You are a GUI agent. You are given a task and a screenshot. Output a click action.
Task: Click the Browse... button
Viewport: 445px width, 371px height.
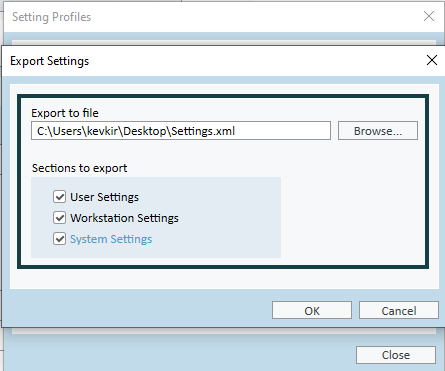coord(378,131)
